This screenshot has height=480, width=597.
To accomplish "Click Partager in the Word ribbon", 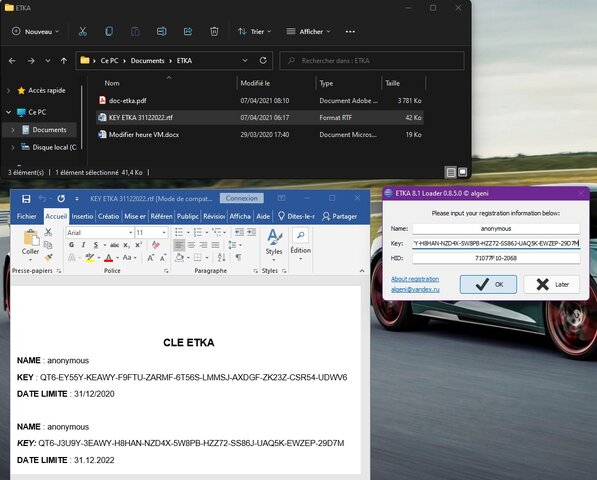I will tap(340, 216).
